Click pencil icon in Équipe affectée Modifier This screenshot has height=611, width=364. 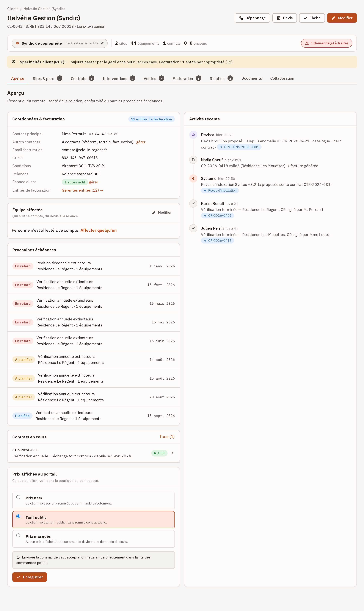pyautogui.click(x=154, y=212)
